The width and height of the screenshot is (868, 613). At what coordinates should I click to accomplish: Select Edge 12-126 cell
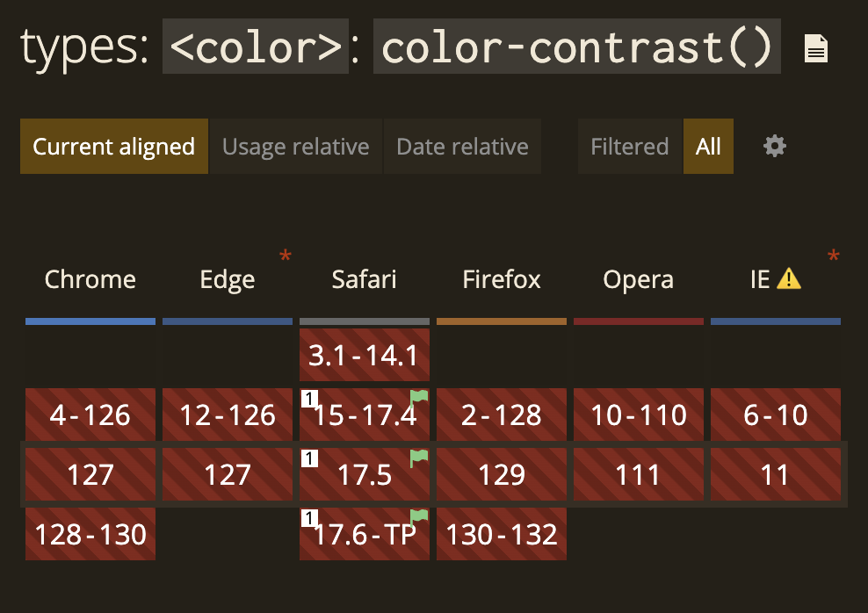228,415
